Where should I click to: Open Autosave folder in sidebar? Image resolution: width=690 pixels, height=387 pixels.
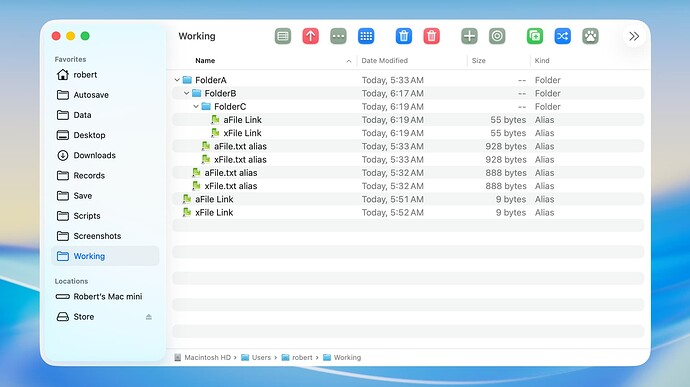click(105, 95)
